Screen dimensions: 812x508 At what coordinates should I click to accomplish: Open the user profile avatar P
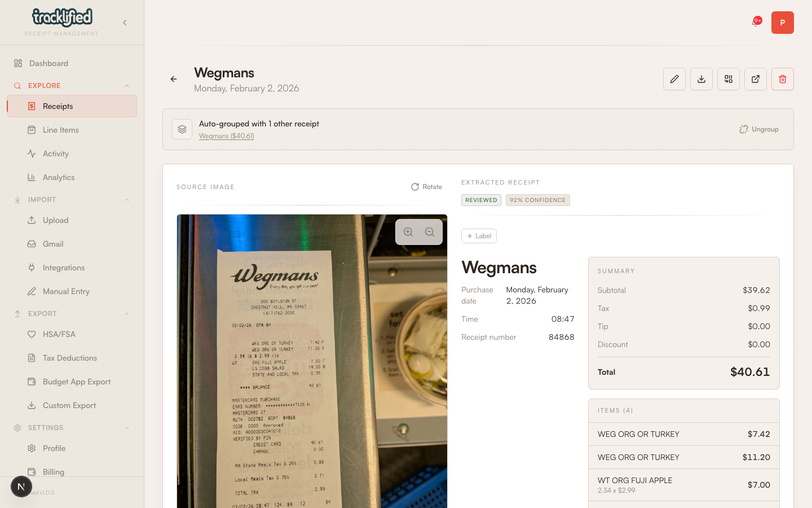coord(783,23)
